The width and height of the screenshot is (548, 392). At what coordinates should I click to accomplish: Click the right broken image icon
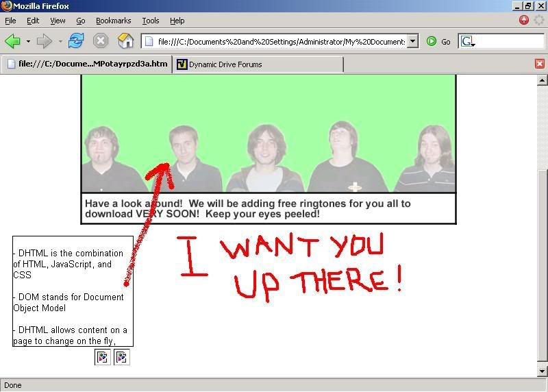point(121,357)
